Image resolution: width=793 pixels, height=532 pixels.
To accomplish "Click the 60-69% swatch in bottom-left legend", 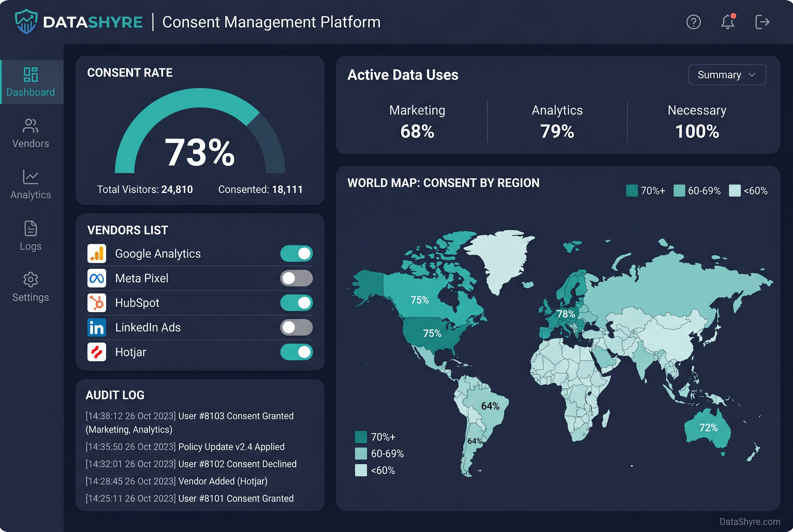I will coord(361,453).
